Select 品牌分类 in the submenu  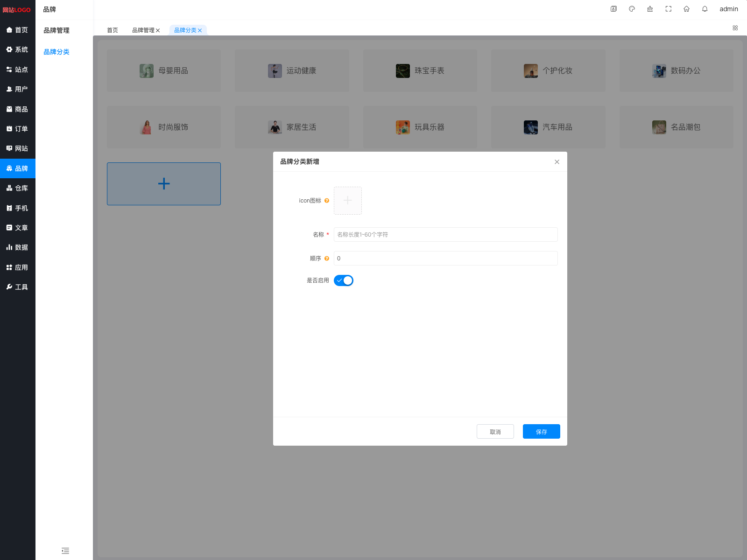pos(56,52)
